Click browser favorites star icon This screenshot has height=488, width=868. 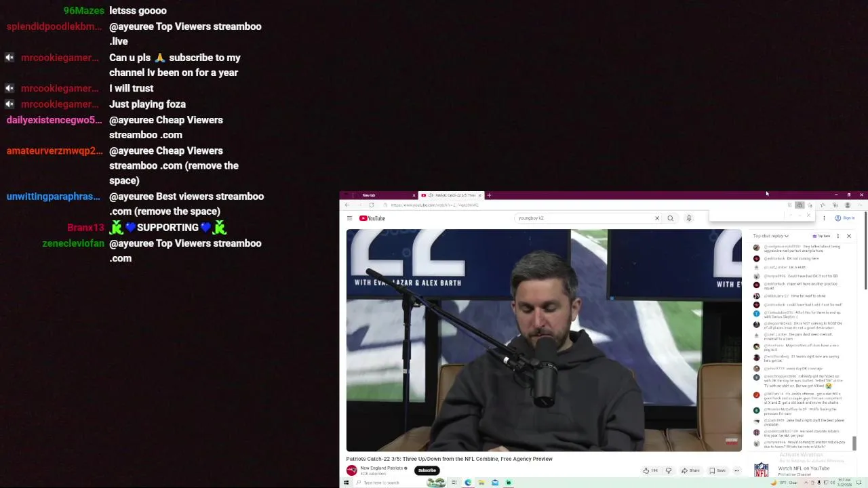click(823, 205)
